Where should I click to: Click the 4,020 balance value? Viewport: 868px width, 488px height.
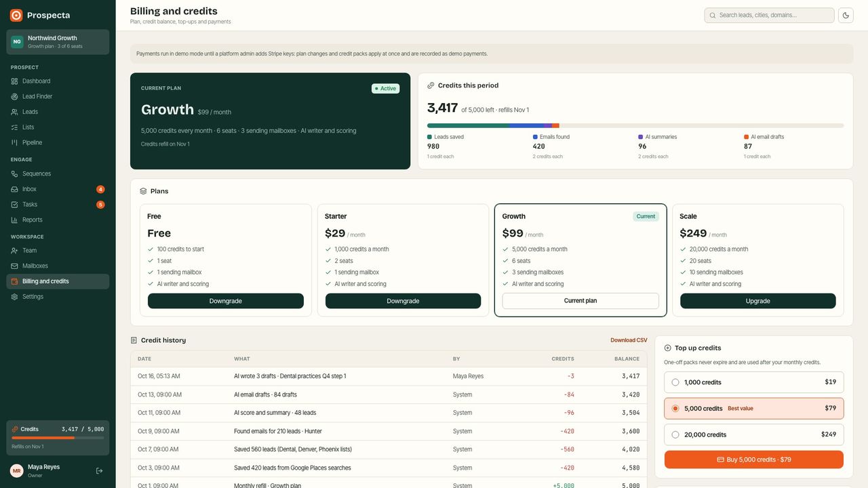pos(631,449)
